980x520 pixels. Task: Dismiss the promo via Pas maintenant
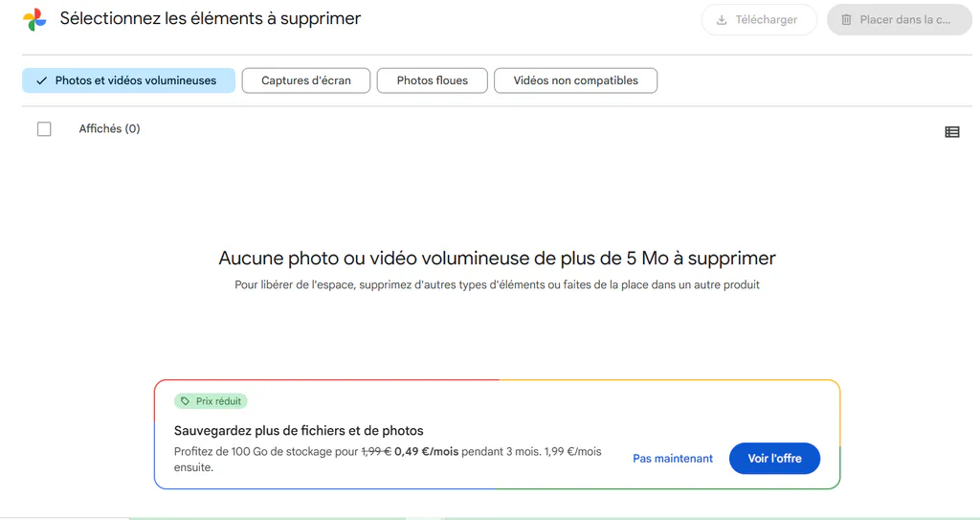673,459
